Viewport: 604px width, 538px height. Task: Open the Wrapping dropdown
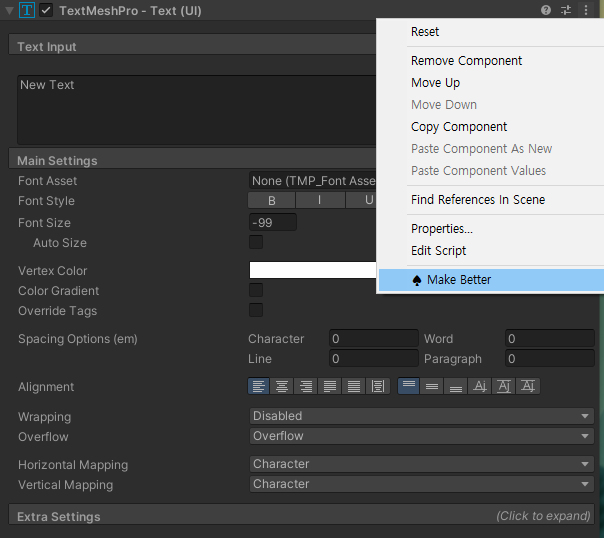[x=421, y=416]
